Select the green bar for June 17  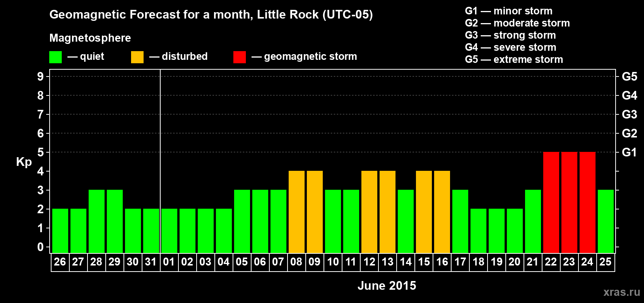pyautogui.click(x=460, y=221)
